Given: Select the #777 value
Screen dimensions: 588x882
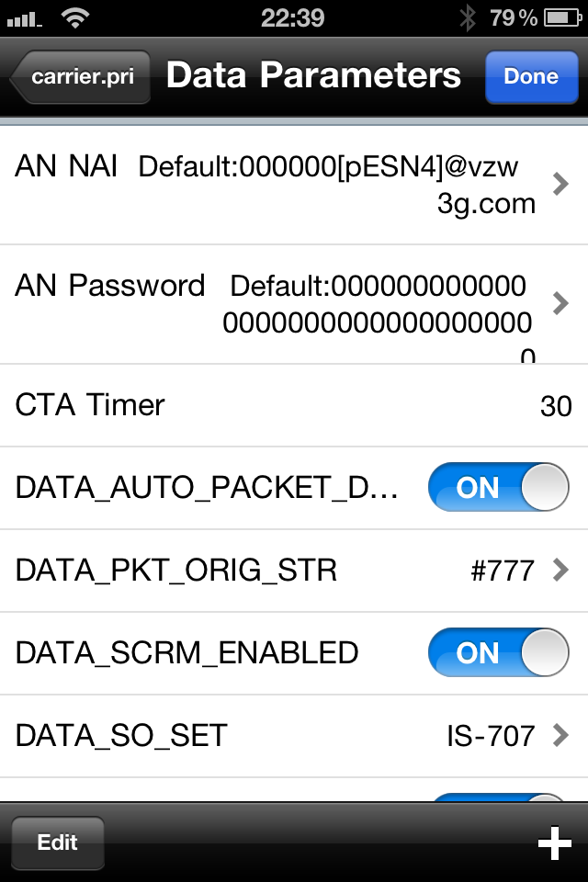Looking at the screenshot, I should coord(503,571).
